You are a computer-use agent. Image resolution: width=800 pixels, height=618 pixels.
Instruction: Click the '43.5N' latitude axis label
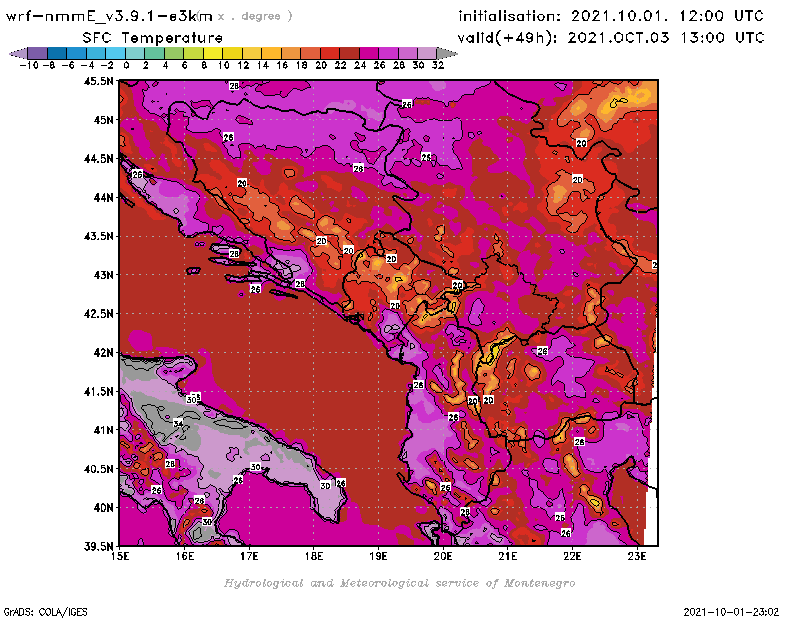(x=98, y=236)
